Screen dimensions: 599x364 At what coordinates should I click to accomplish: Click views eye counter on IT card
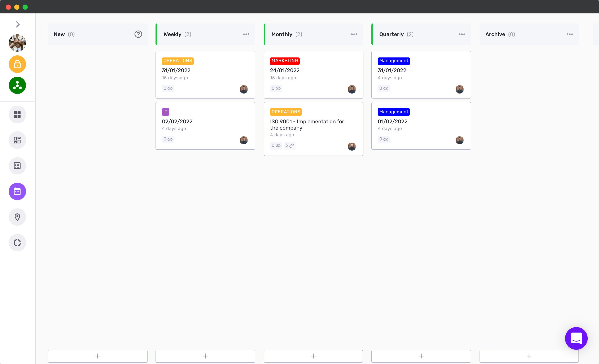tap(168, 139)
